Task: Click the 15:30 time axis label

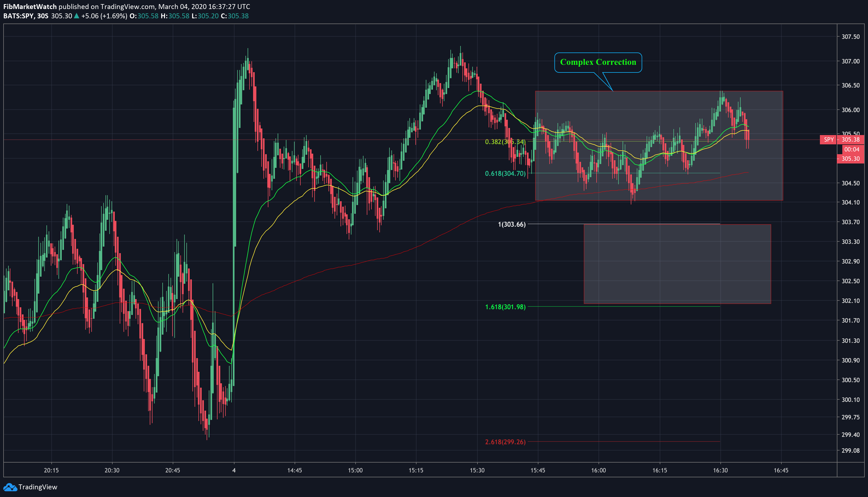Action: (477, 470)
